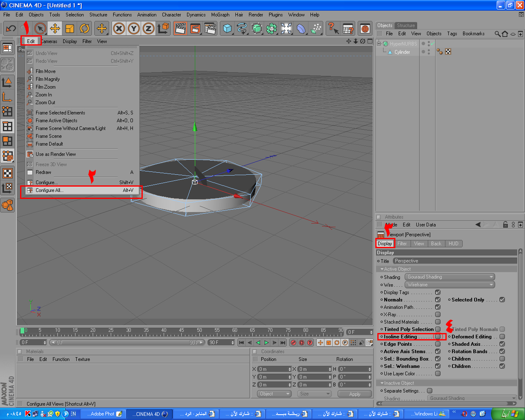Click the Undo arrow in the top toolbar

tap(11, 28)
